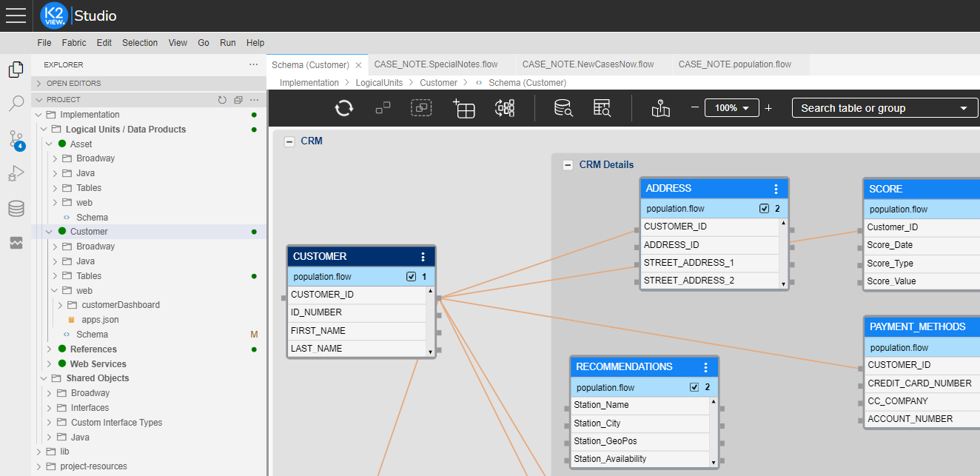Toggle the ADDRESS population.flow checkbox
Viewport: 980px width, 476px height.
tap(764, 209)
